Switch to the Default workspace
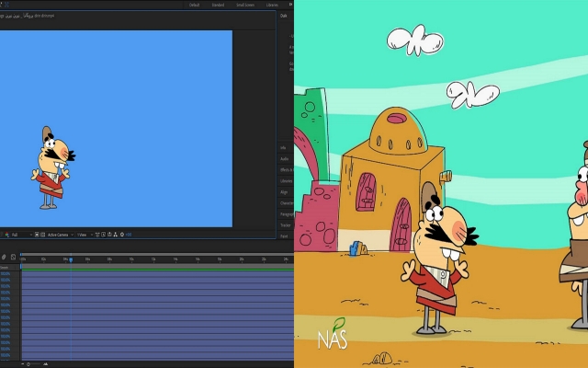Viewport: 588px width, 368px height. [x=194, y=5]
